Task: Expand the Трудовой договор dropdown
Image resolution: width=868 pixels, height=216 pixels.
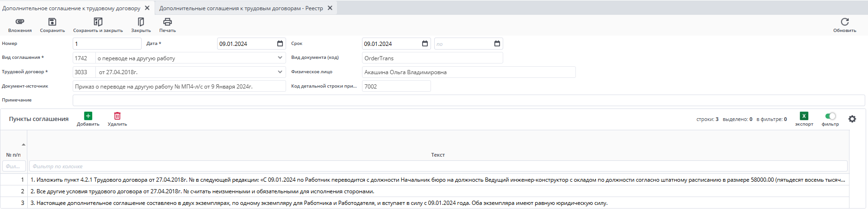Action: (280, 72)
